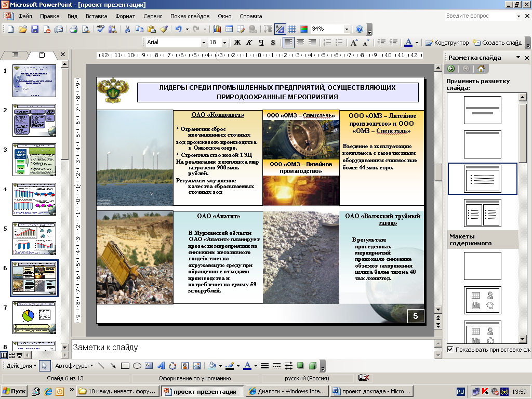The image size is (532, 399).
Task: Open the Действия drawing actions menu
Action: point(21,366)
